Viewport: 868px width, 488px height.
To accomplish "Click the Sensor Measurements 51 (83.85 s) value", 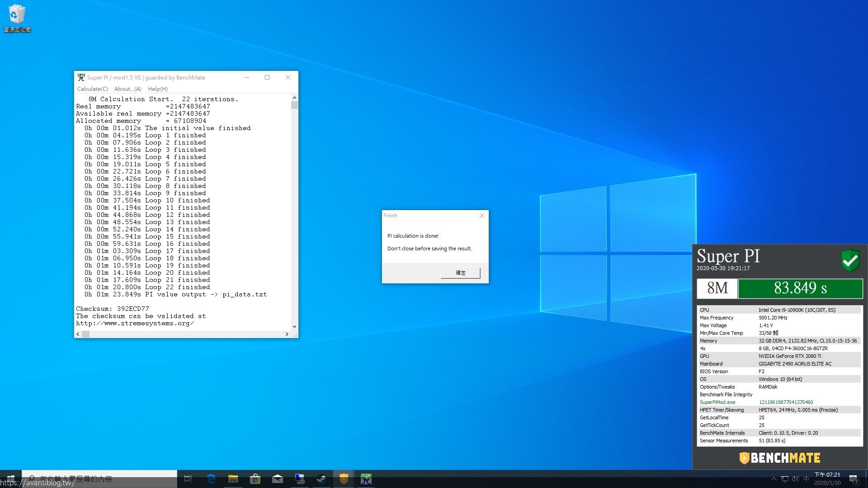I will [x=772, y=441].
